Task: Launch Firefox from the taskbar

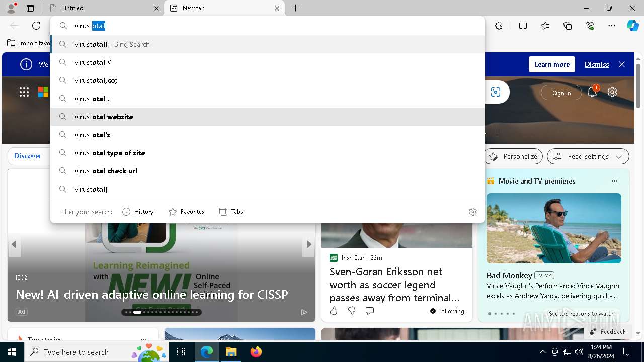Action: point(256,352)
